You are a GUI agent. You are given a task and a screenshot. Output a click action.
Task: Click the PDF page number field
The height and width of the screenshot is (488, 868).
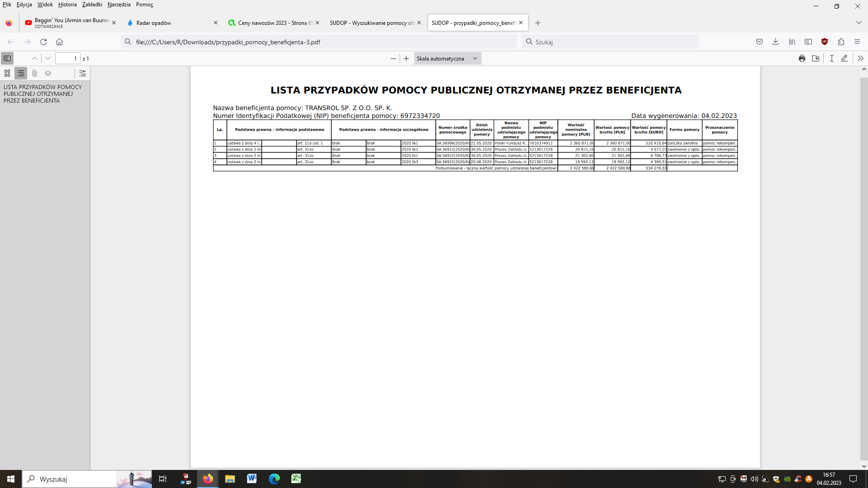[x=67, y=58]
